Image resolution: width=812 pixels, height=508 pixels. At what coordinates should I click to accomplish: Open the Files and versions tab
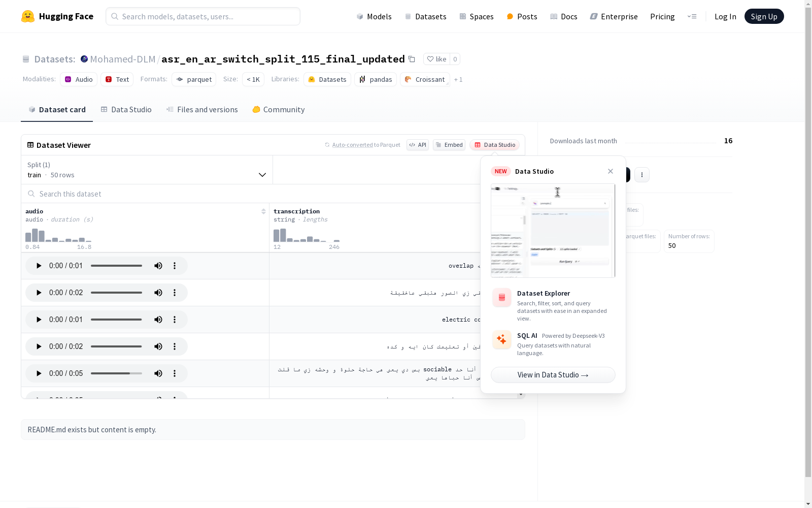point(202,110)
